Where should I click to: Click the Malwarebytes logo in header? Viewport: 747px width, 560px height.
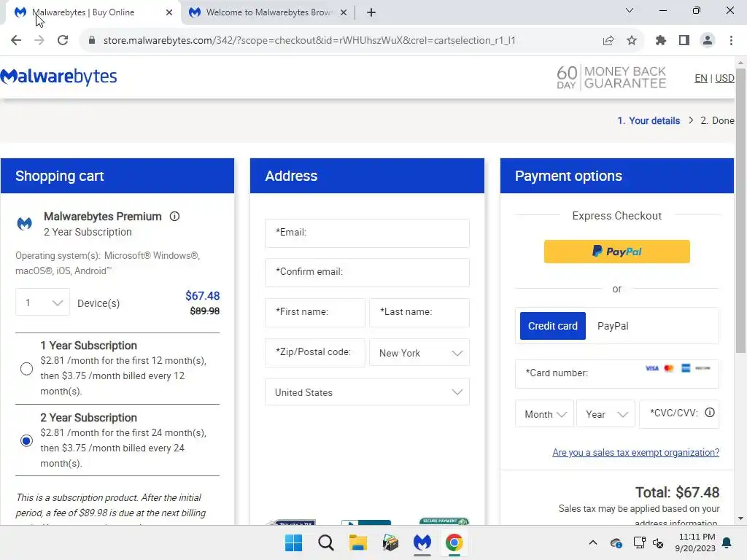58,77
